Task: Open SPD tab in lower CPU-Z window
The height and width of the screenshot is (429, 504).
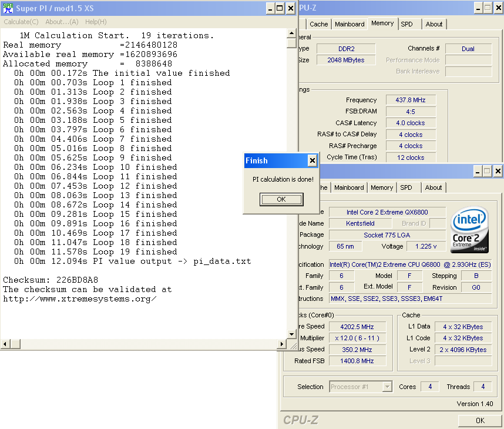Action: (406, 187)
